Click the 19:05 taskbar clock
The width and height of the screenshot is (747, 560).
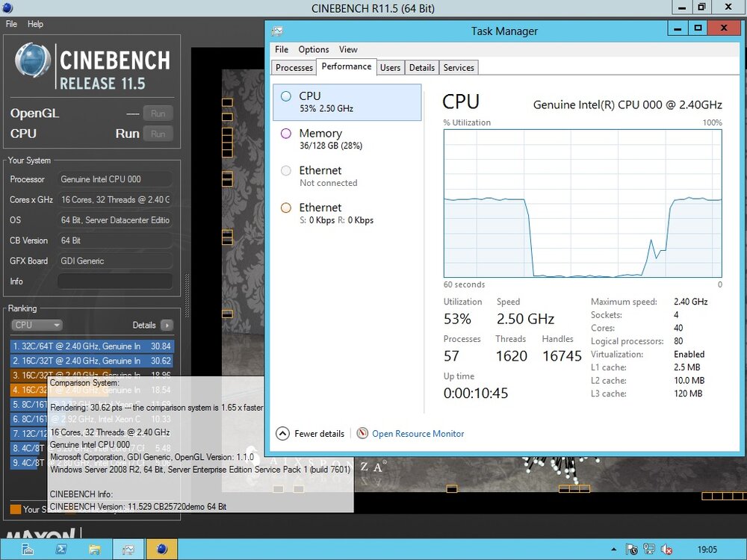click(707, 550)
